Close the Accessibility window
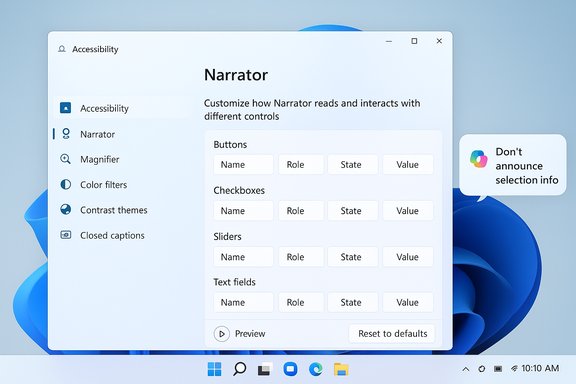576x384 pixels. click(439, 41)
